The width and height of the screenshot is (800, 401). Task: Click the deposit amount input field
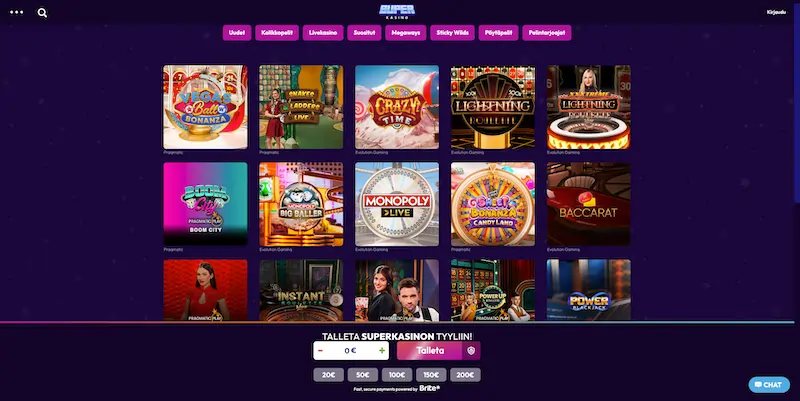351,350
